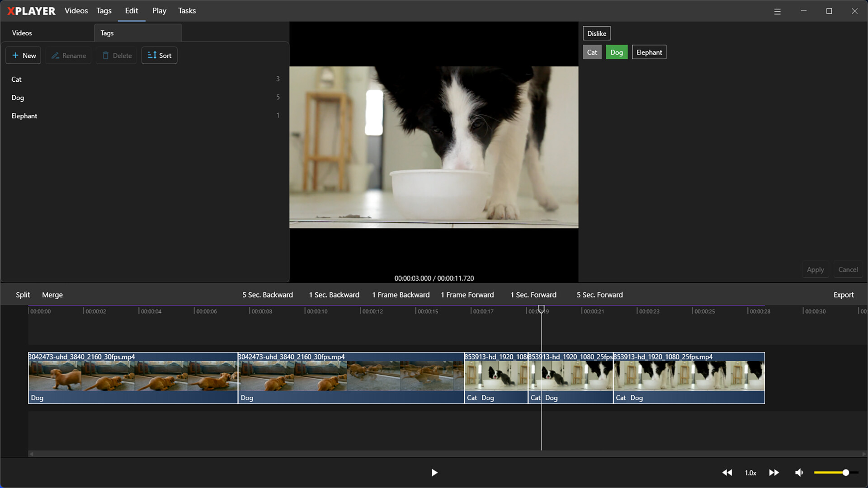Screen dimensions: 868x488
Task: Switch to the Tags panel tab
Action: pos(138,33)
